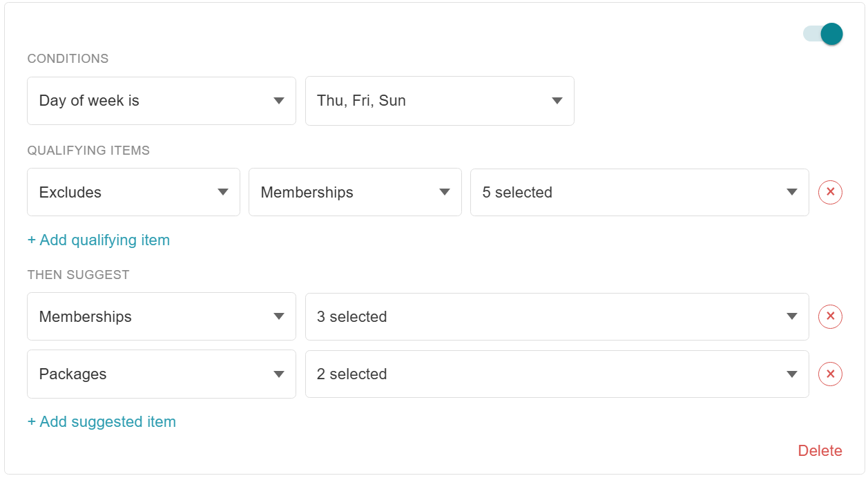Click the Add suggested item link
The width and height of the screenshot is (868, 478).
102,421
